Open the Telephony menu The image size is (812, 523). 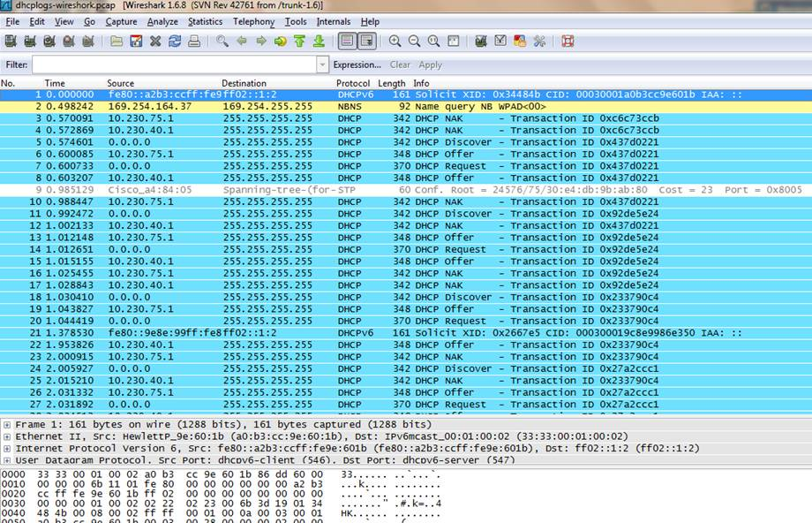coord(254,22)
